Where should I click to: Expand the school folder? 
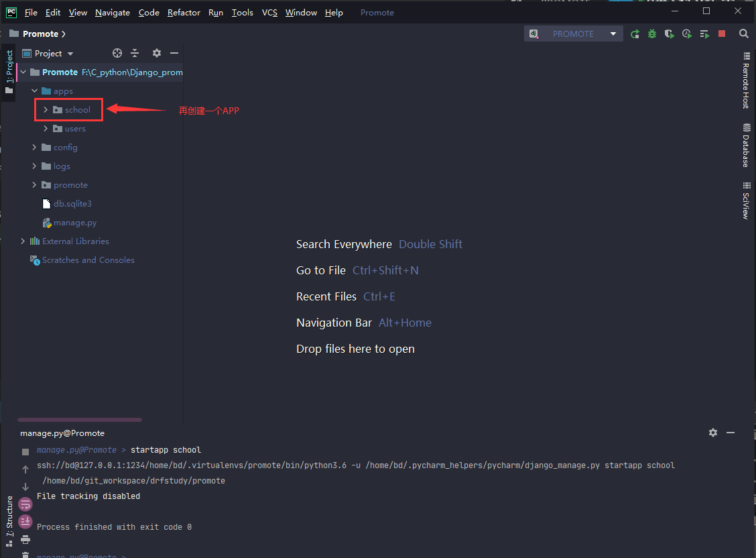point(46,109)
